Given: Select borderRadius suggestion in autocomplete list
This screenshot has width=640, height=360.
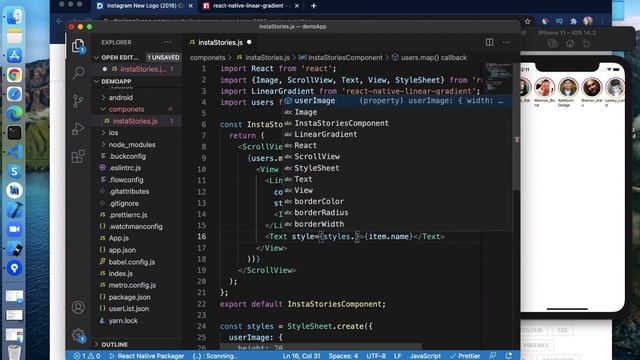Looking at the screenshot, I should click(x=397, y=213).
